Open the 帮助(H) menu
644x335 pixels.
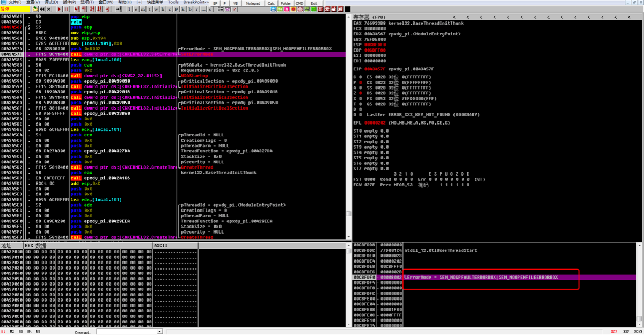[125, 2]
